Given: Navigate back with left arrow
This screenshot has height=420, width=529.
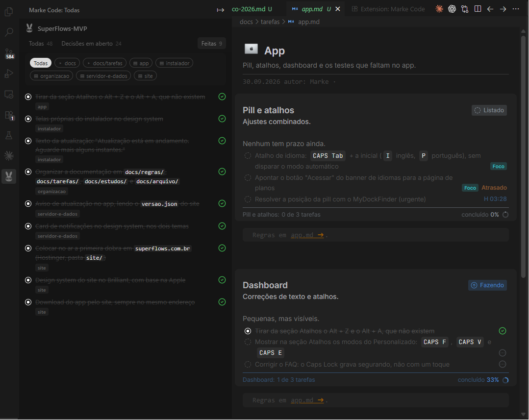Looking at the screenshot, I should click(490, 9).
